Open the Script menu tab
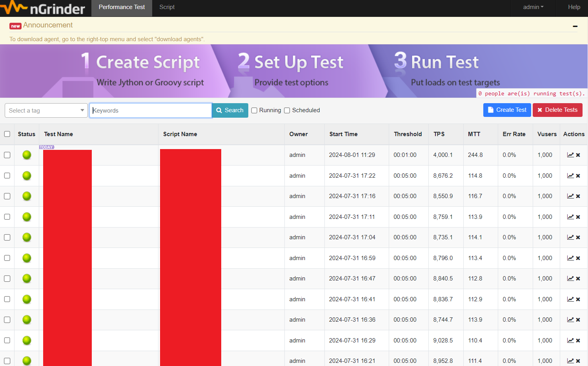This screenshot has height=366, width=588. point(167,7)
